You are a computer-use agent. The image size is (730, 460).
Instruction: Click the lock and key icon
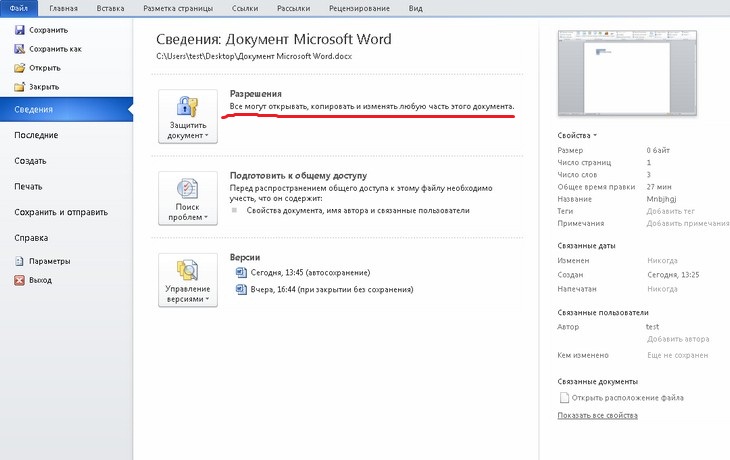(187, 107)
